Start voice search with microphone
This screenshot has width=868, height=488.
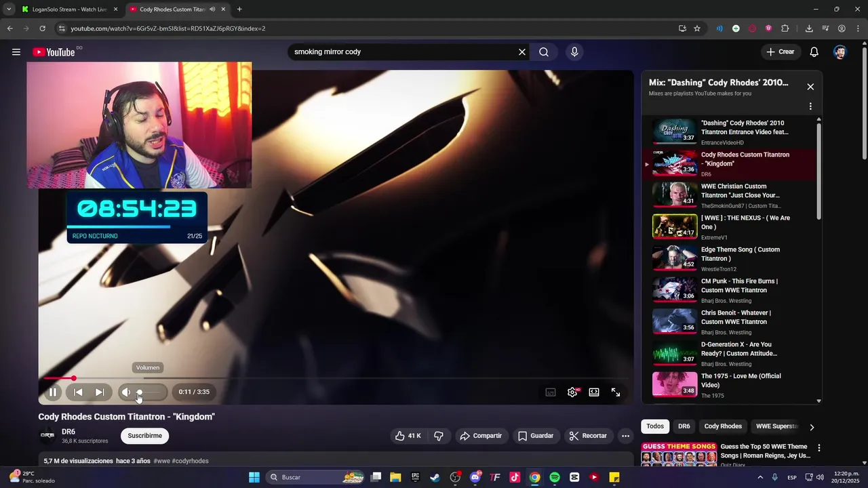click(x=574, y=52)
